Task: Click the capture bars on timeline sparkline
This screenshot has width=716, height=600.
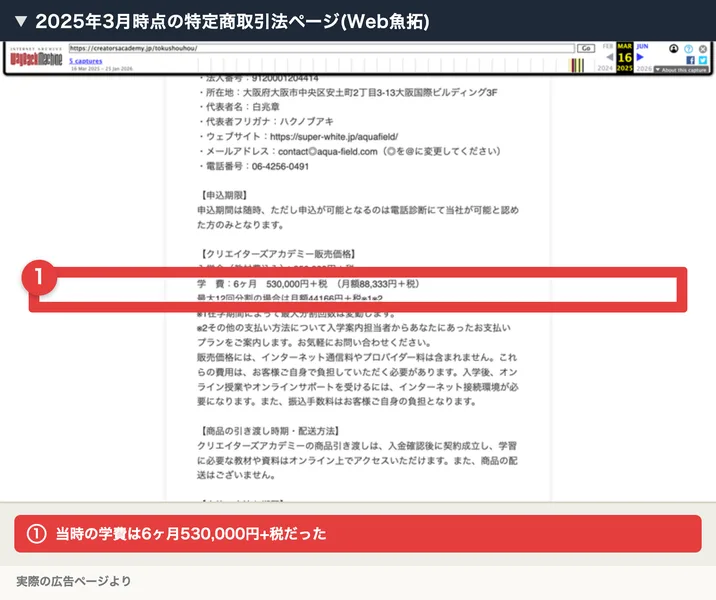Action: coord(577,65)
